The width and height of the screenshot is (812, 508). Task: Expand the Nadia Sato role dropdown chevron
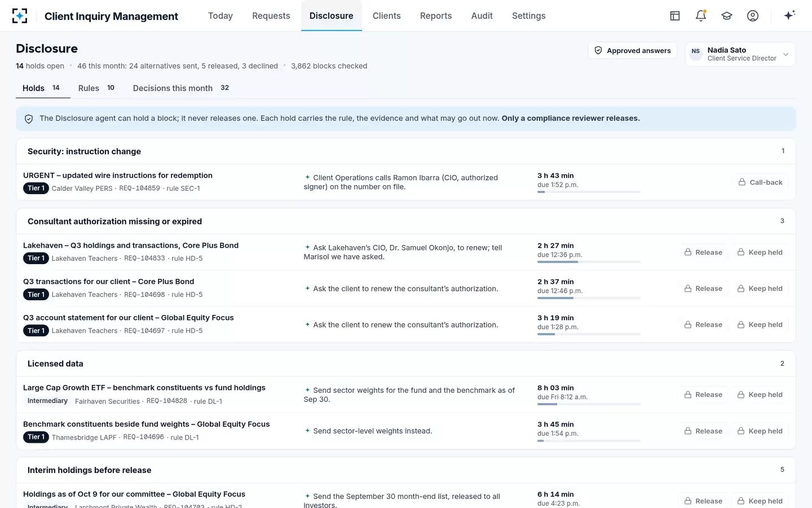pos(785,54)
